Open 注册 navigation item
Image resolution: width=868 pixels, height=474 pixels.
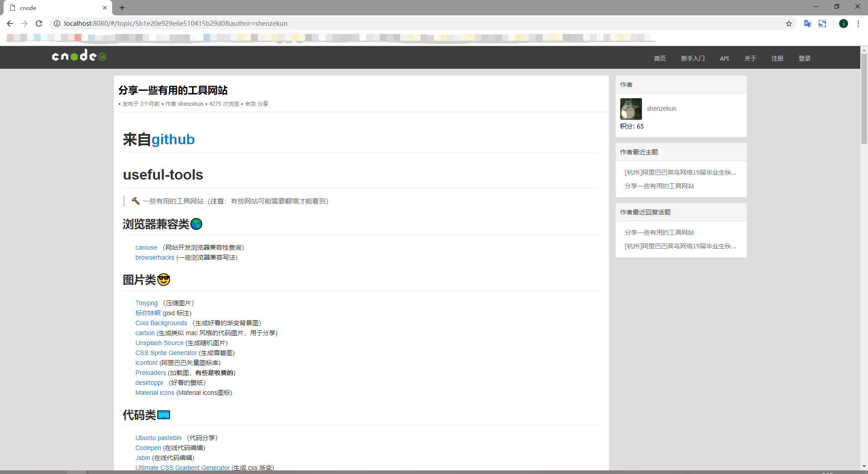pos(777,58)
